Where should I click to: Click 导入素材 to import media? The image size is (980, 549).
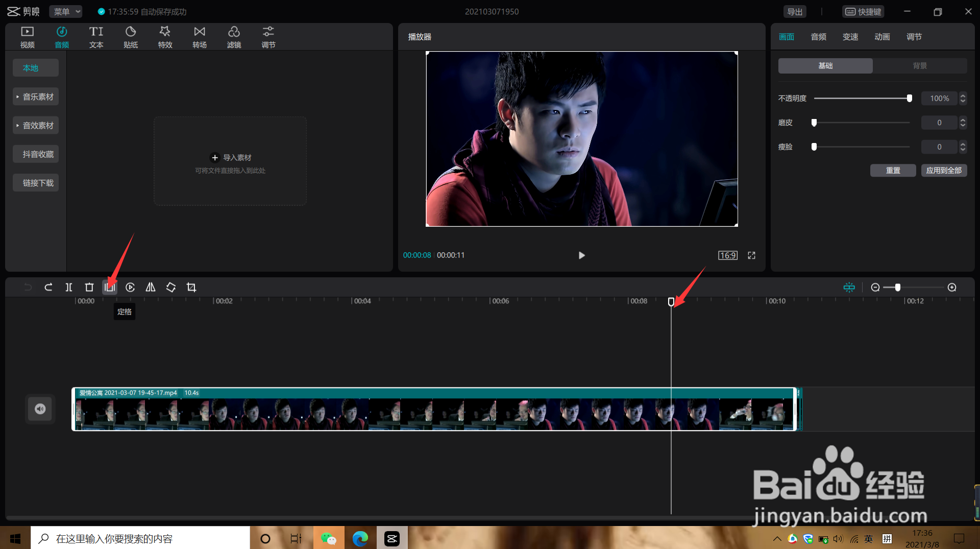point(231,158)
